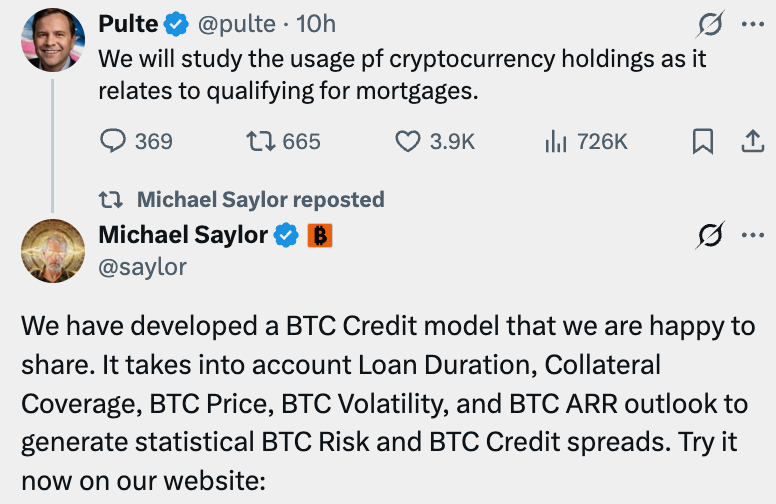Click the Grok icon on Pulte's tweet

(710, 24)
